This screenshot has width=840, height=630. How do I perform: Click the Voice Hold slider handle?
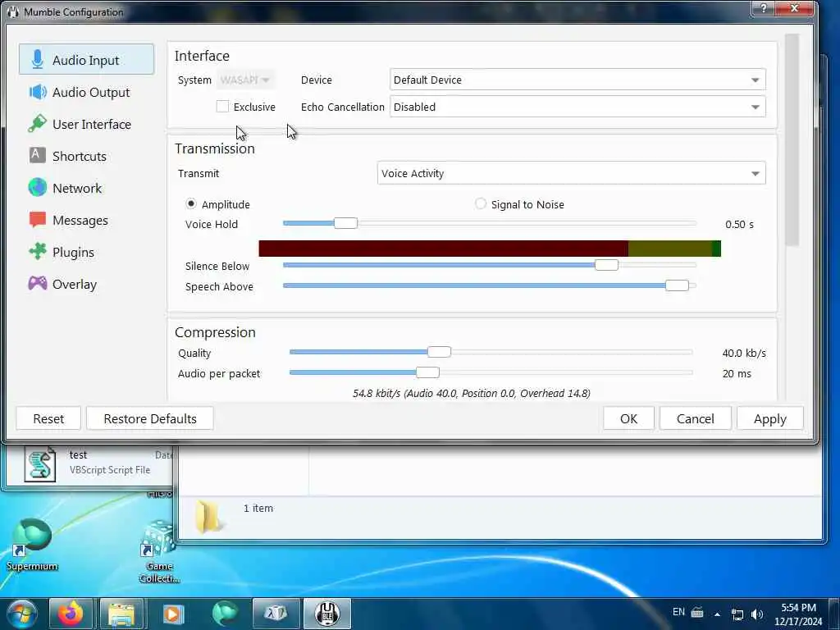click(345, 223)
